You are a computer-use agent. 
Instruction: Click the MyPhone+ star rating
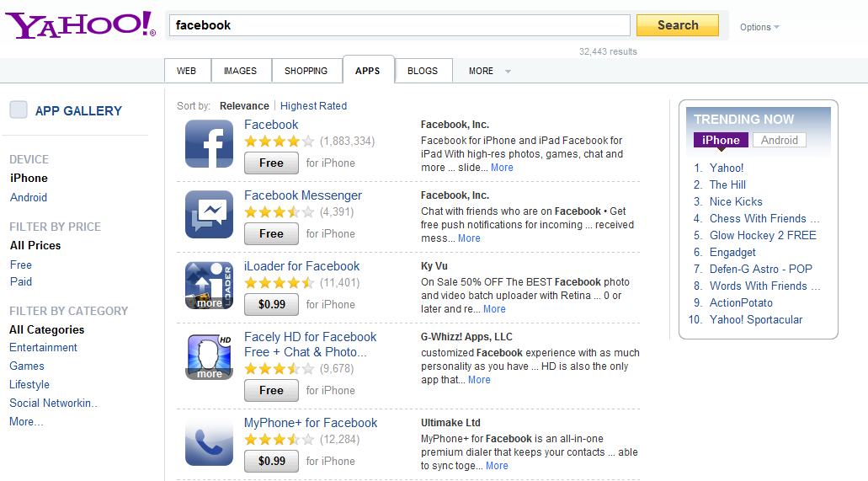click(x=280, y=440)
